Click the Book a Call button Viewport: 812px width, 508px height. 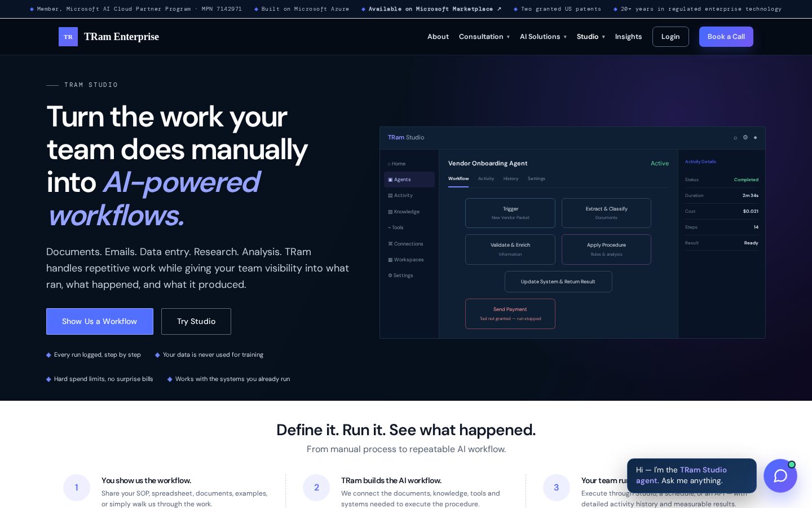pyautogui.click(x=726, y=37)
